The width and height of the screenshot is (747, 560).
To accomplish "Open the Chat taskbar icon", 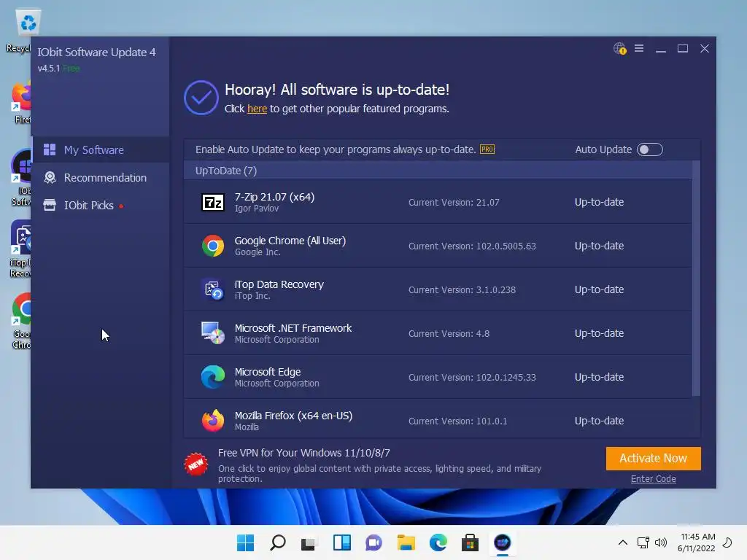I will 373,542.
